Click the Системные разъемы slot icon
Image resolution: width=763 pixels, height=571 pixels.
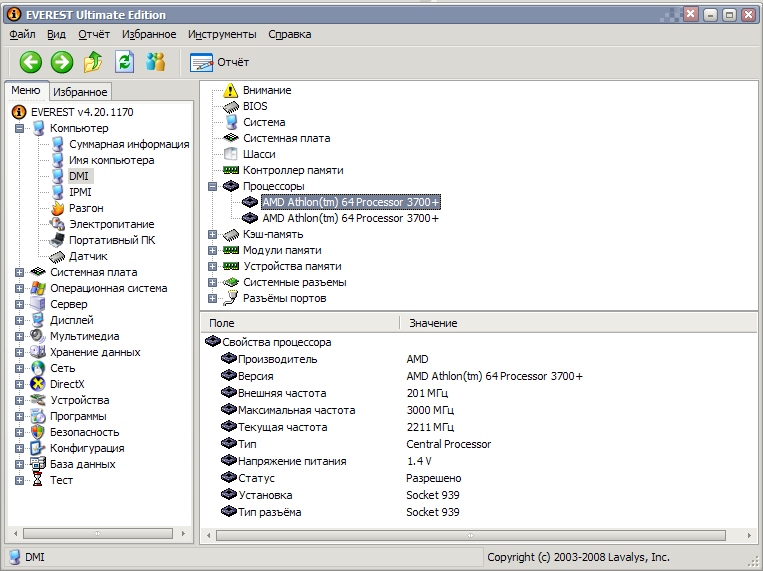point(231,282)
